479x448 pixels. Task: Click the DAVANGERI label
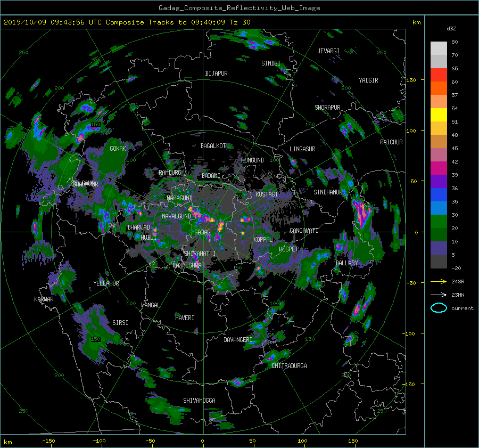click(238, 340)
